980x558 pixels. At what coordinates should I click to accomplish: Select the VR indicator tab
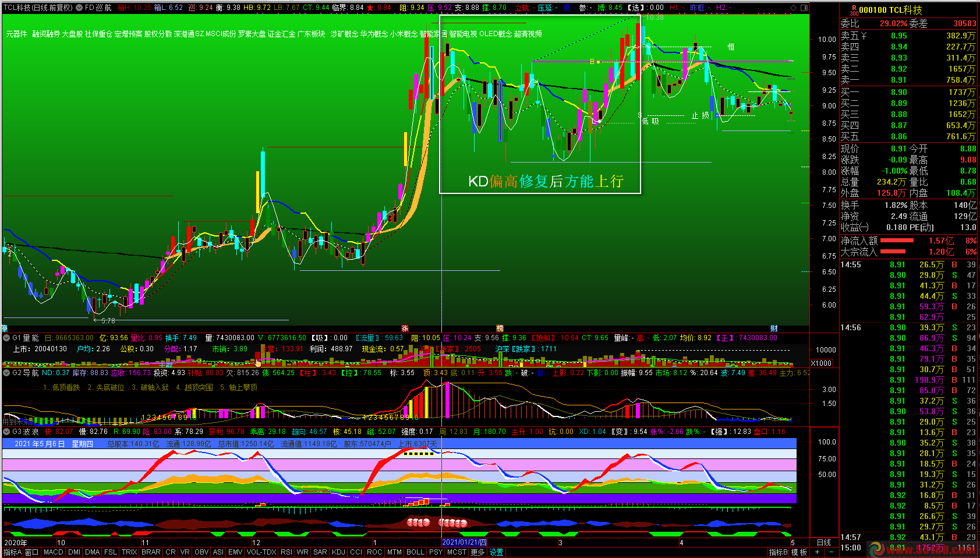[185, 552]
